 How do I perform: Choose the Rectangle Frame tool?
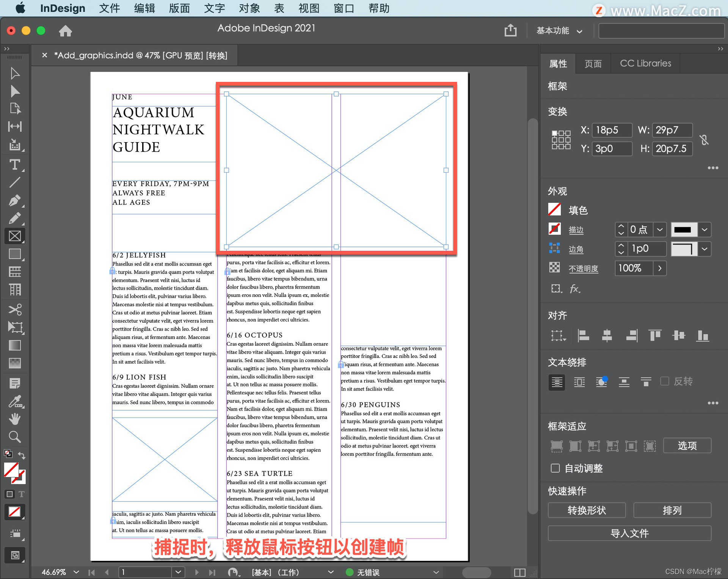pyautogui.click(x=14, y=236)
